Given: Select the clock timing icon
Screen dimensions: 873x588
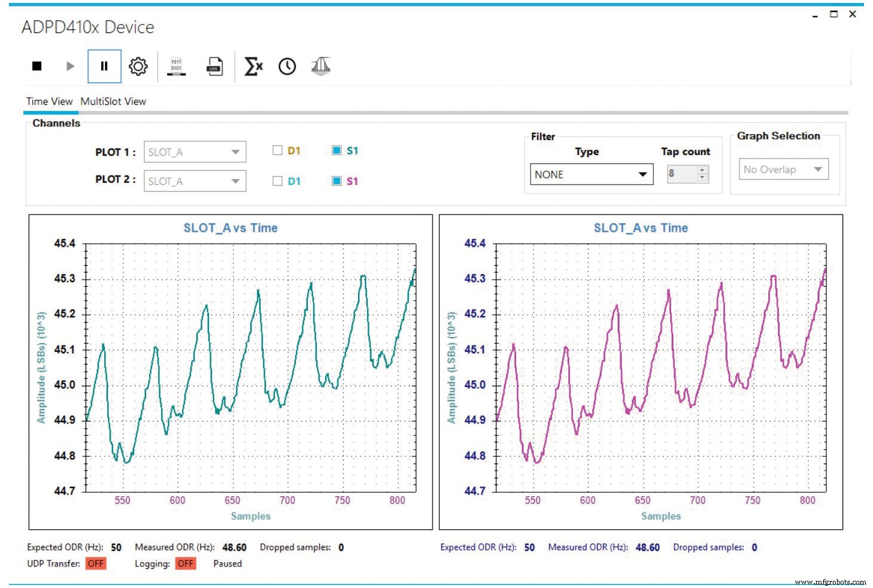Looking at the screenshot, I should [286, 66].
